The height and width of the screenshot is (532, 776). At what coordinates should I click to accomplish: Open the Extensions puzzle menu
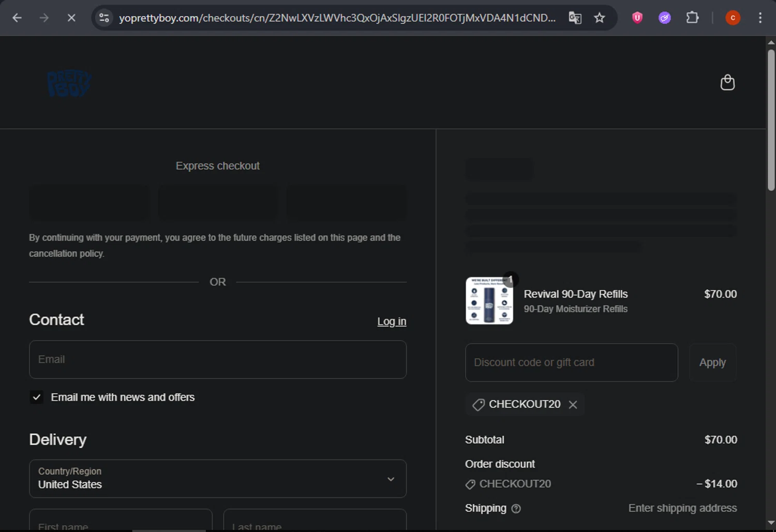(692, 18)
